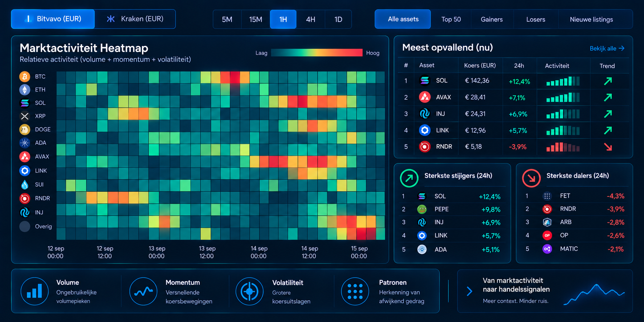Click the BTC coin icon beside the heatmap
The width and height of the screenshot is (644, 322).
(25, 77)
